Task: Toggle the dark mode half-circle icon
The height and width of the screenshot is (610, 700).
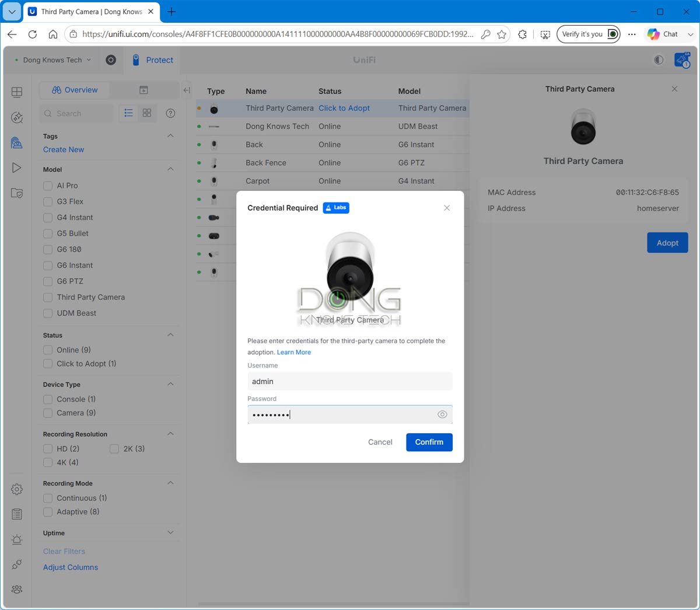Action: click(x=659, y=60)
